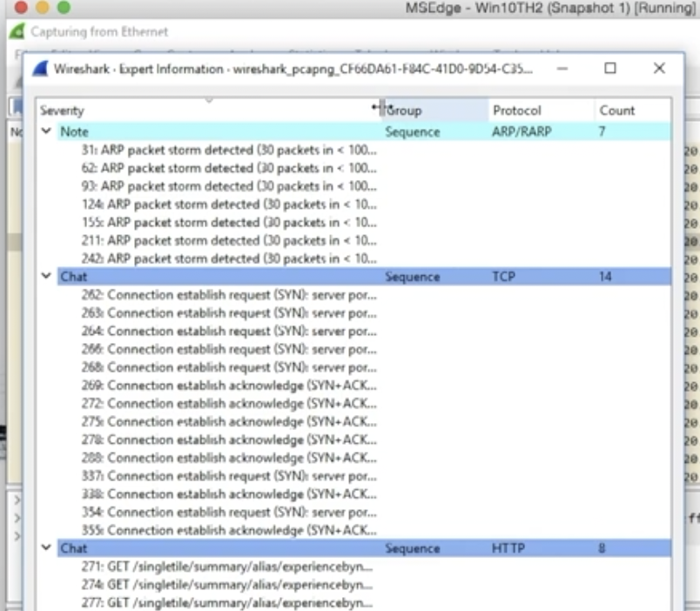Collapse the Chat HTTP group
Screen dimensions: 700x611
(x=46, y=547)
